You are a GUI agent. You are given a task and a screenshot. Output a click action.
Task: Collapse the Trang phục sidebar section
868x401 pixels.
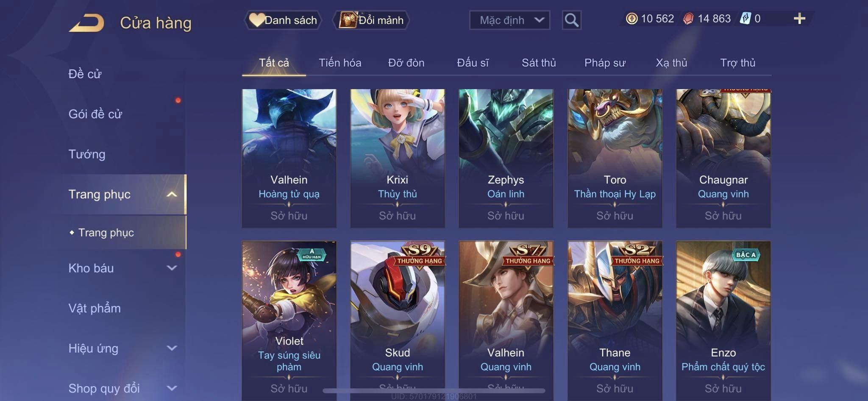(172, 195)
